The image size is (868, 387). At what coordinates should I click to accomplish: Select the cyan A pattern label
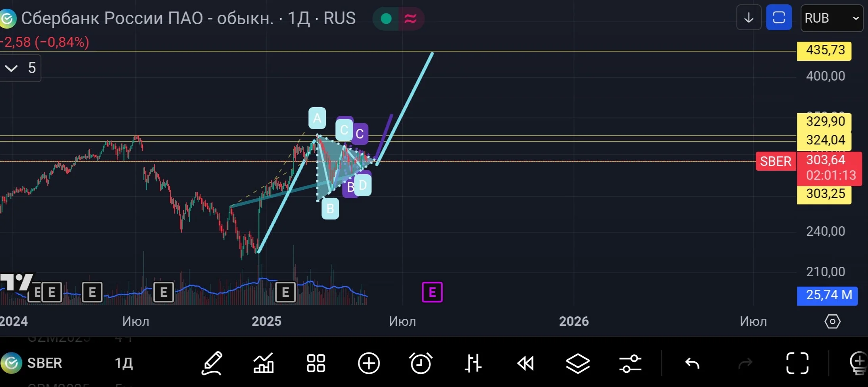(x=317, y=118)
